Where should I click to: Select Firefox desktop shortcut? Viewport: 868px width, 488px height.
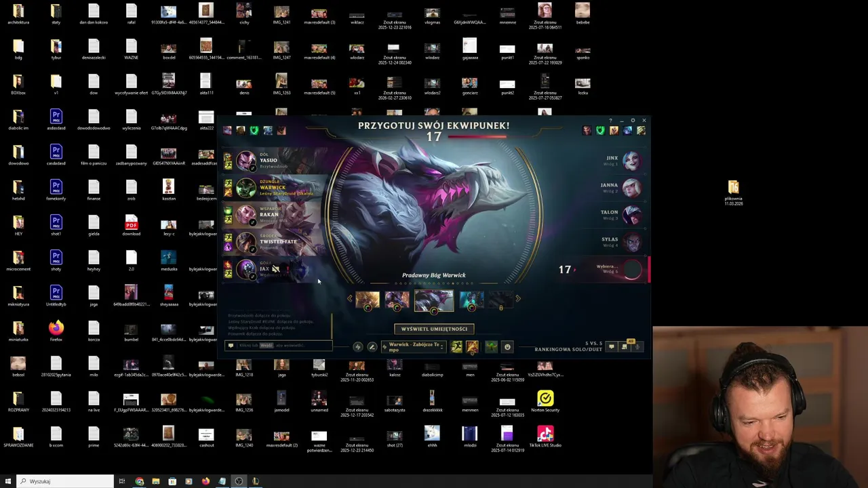[56, 331]
